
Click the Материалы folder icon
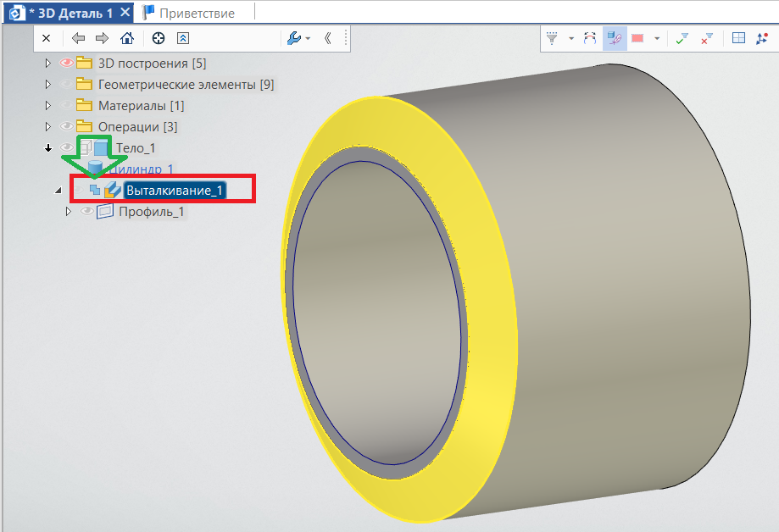click(x=84, y=105)
